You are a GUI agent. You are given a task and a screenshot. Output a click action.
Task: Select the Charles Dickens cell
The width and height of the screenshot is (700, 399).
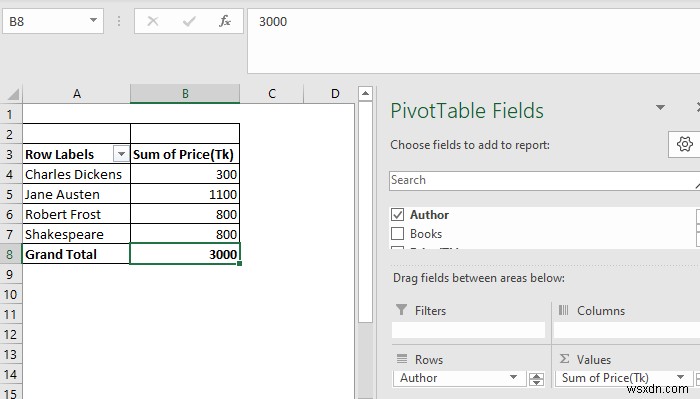tap(76, 174)
